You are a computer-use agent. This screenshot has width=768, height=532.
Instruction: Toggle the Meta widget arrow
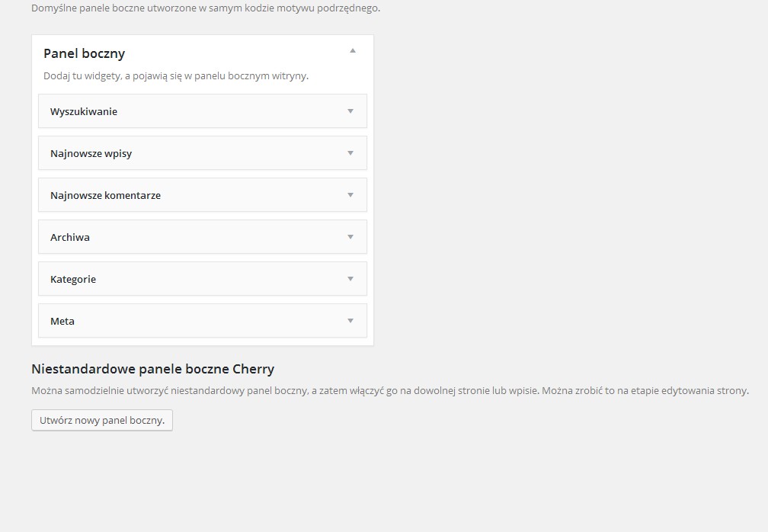point(350,321)
